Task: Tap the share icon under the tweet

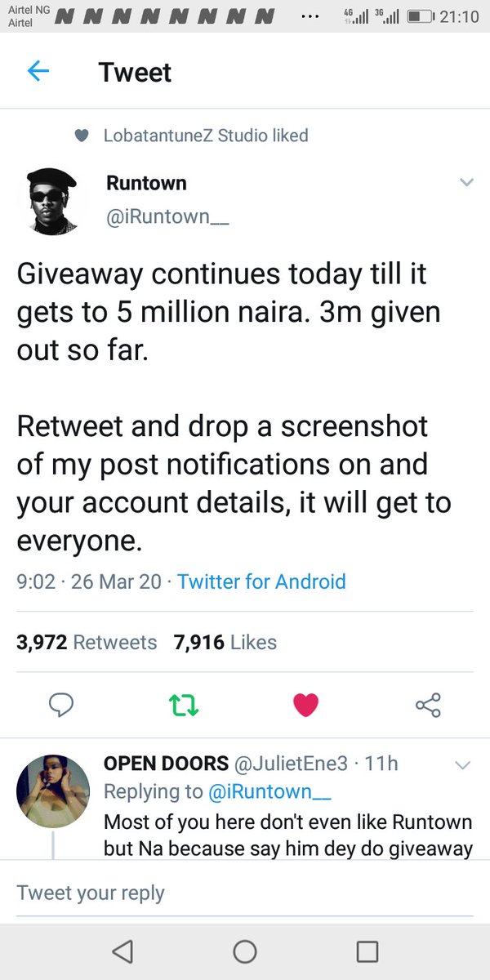Action: [428, 704]
